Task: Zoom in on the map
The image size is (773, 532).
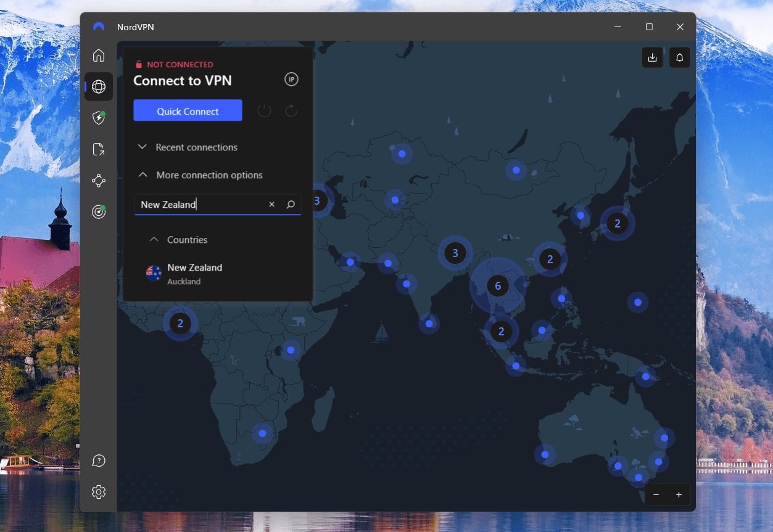Action: 679,494
